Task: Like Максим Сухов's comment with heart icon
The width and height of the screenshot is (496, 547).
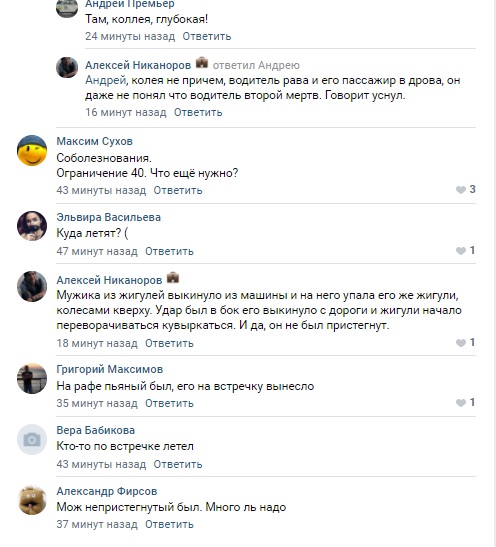Action: pyautogui.click(x=461, y=190)
